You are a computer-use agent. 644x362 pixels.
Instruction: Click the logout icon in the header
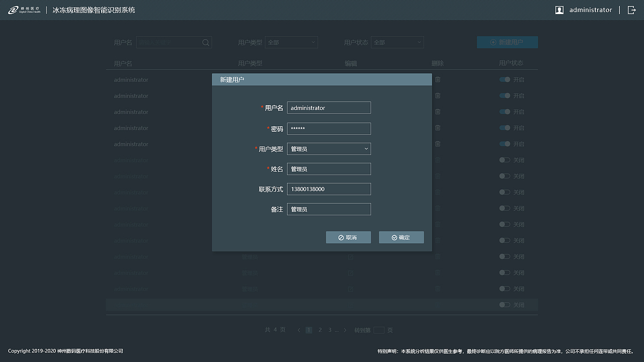tap(632, 10)
